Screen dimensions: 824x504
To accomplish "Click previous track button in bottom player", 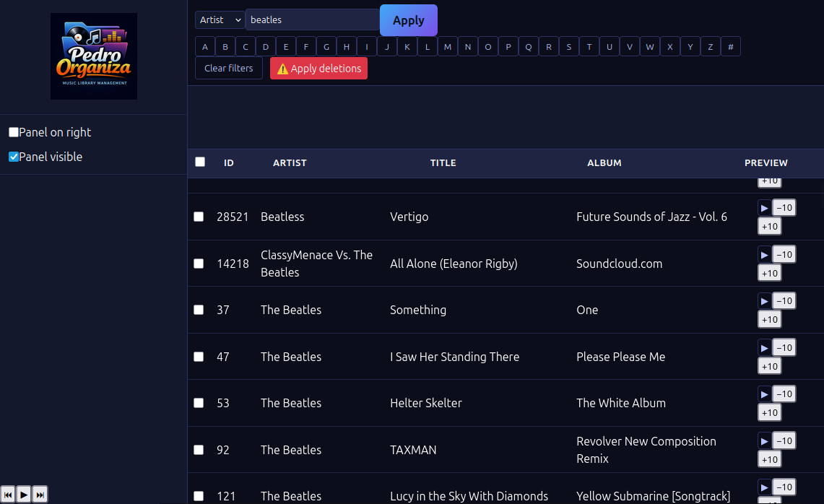I will coord(8,495).
